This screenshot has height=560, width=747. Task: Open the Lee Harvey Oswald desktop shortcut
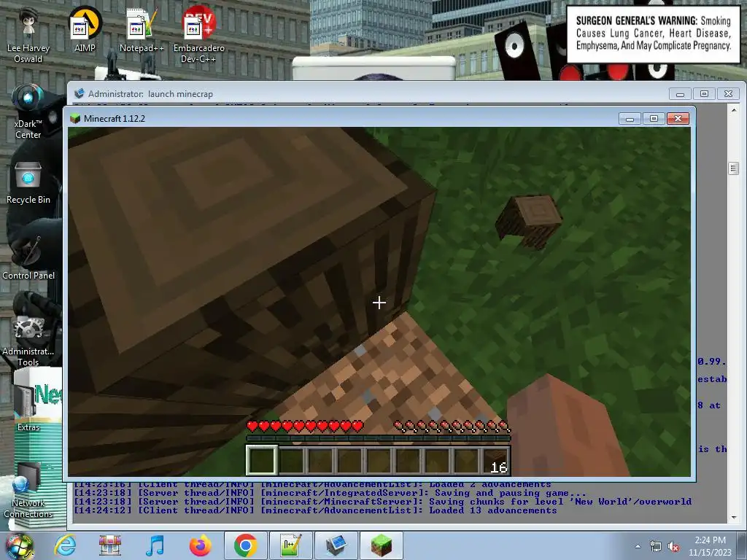(28, 35)
